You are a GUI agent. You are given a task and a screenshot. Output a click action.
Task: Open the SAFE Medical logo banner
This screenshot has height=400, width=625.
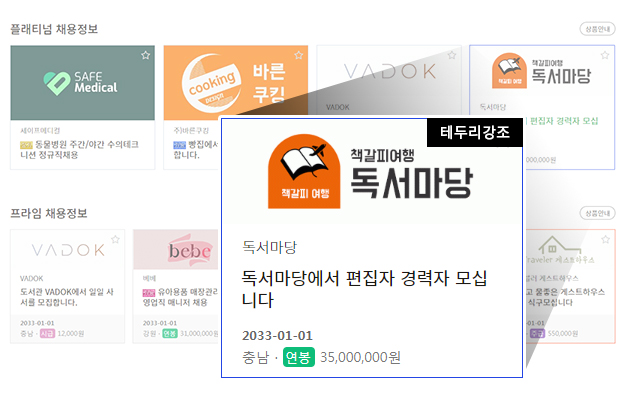[83, 83]
